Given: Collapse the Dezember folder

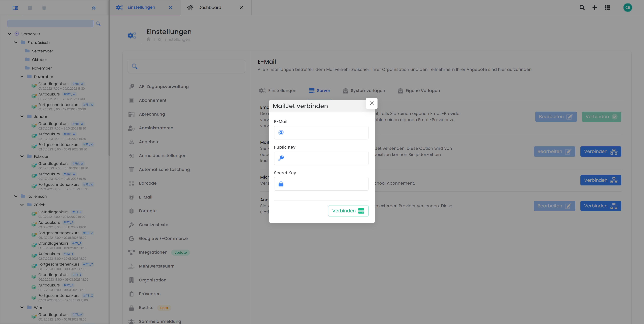Looking at the screenshot, I should (x=22, y=77).
